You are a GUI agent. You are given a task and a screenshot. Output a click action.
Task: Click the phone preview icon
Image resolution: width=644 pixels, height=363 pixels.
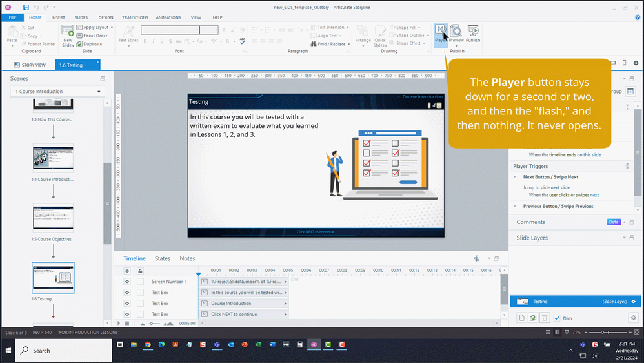pos(624,63)
